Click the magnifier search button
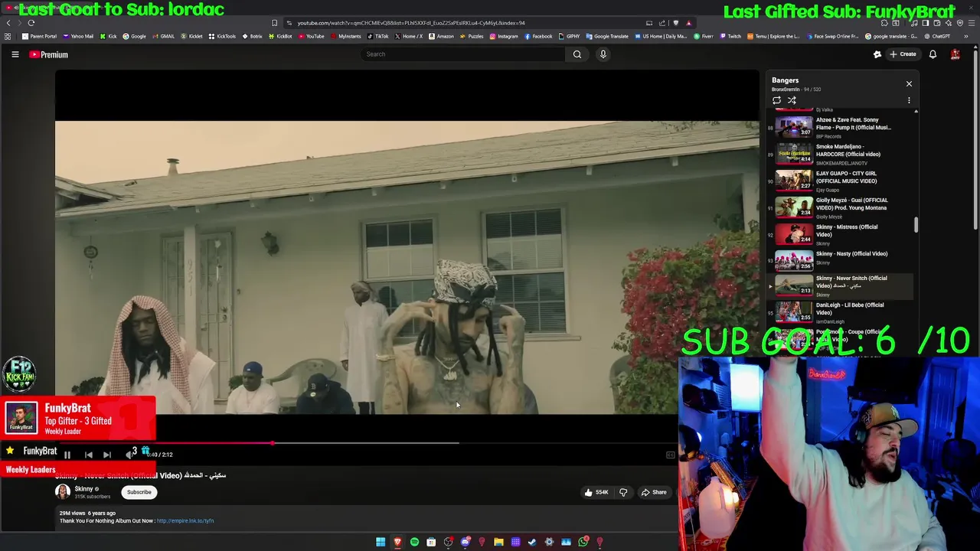 [577, 54]
